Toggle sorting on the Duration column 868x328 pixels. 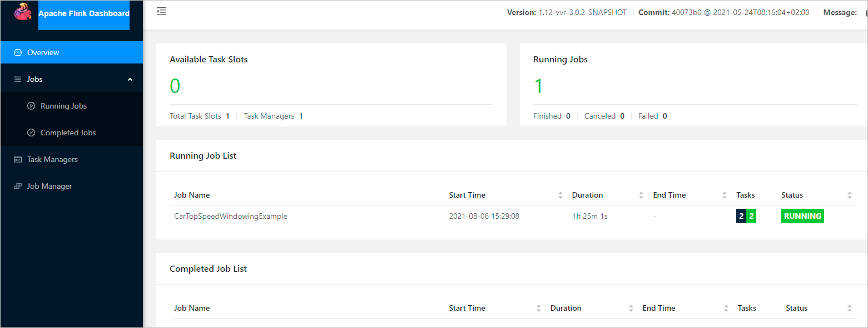coord(641,195)
